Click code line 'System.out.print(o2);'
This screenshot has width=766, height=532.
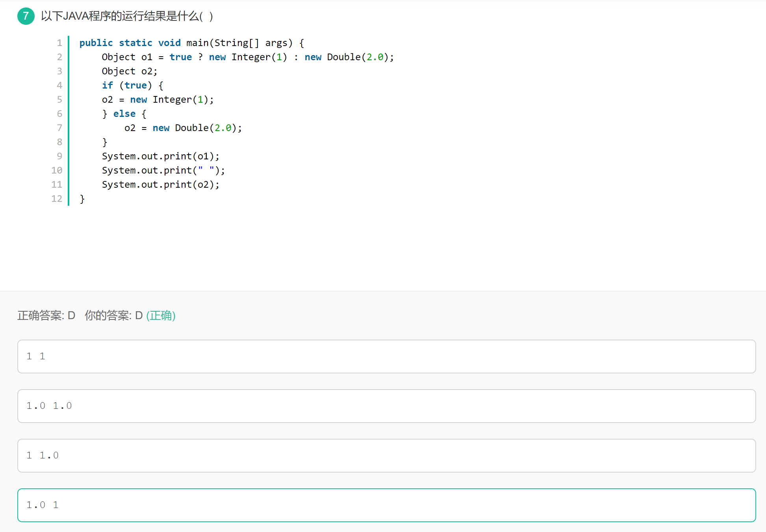click(161, 185)
